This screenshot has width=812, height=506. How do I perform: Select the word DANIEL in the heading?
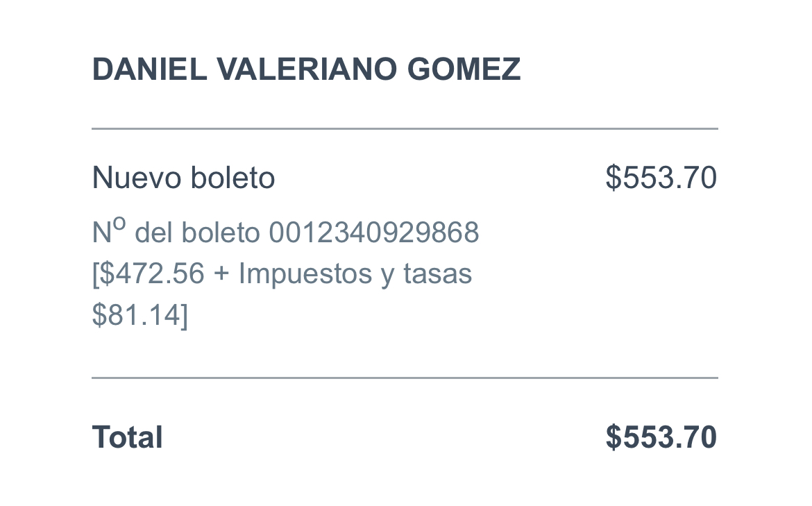click(150, 69)
